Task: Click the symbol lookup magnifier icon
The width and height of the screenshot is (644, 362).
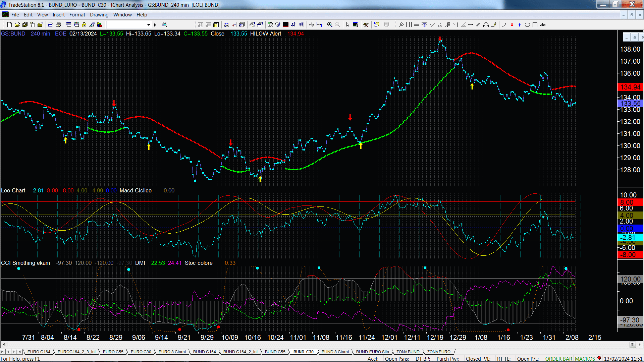Action: [164, 24]
